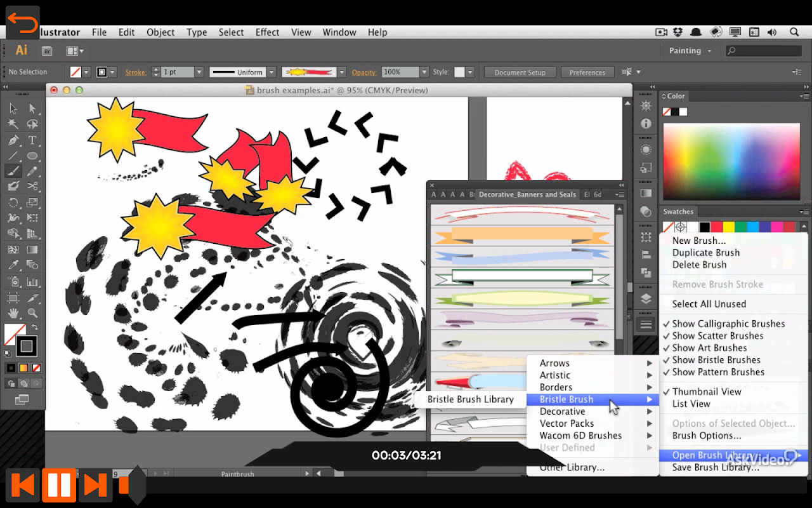
Task: Toggle Show Art Brushes
Action: 709,348
